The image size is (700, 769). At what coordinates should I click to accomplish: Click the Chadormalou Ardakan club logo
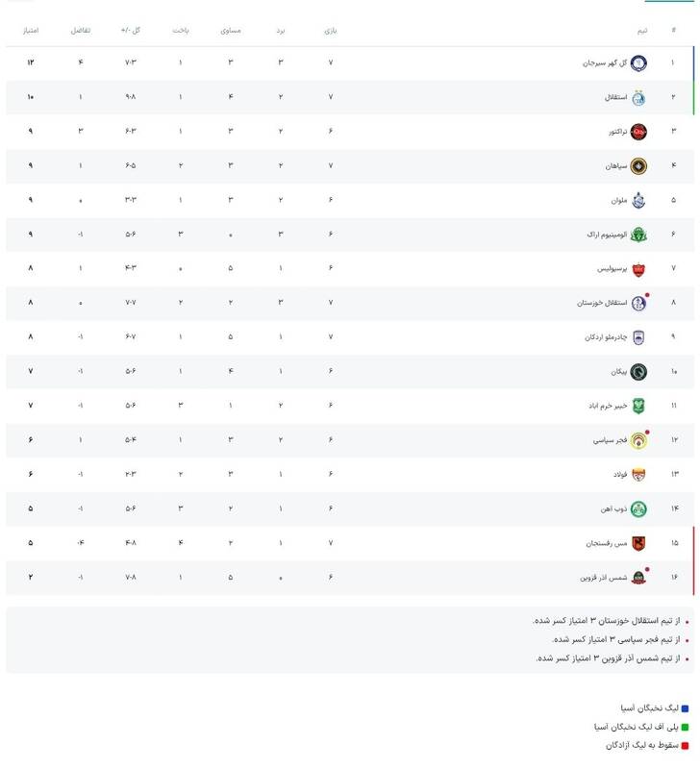pyautogui.click(x=639, y=337)
